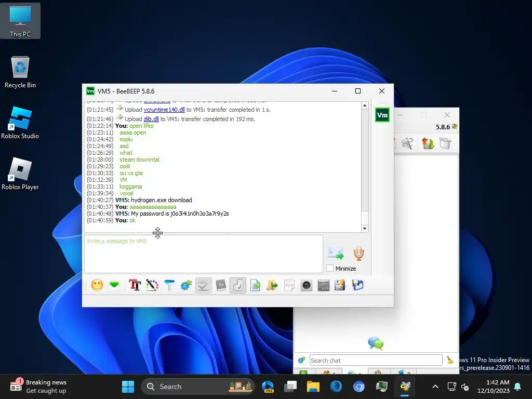Click the orange microphone voice message button
This screenshot has height=399, width=532.
point(358,254)
